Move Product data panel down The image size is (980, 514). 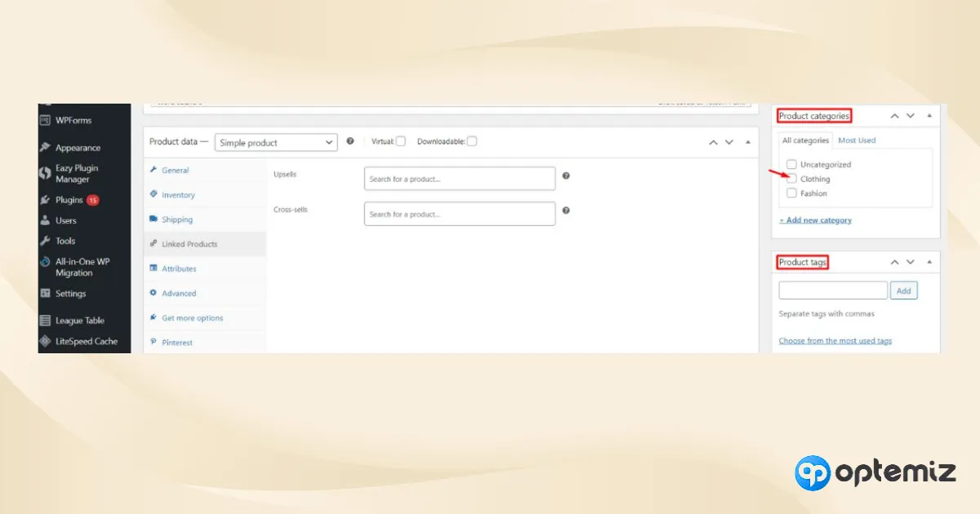pos(729,142)
